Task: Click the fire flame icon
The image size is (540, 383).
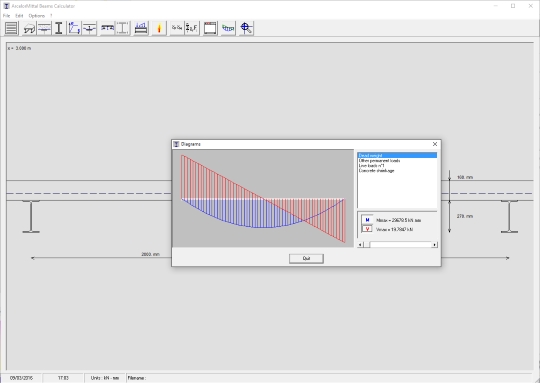Action: click(x=159, y=28)
